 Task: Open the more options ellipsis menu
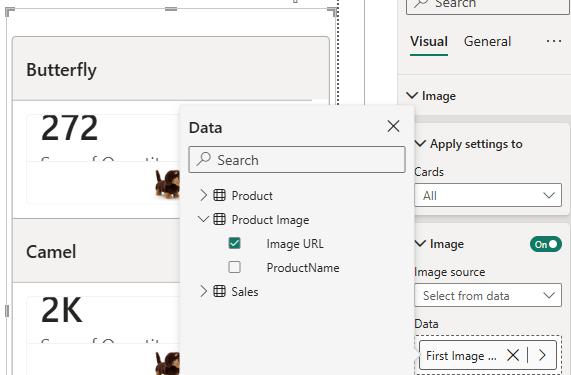click(554, 41)
